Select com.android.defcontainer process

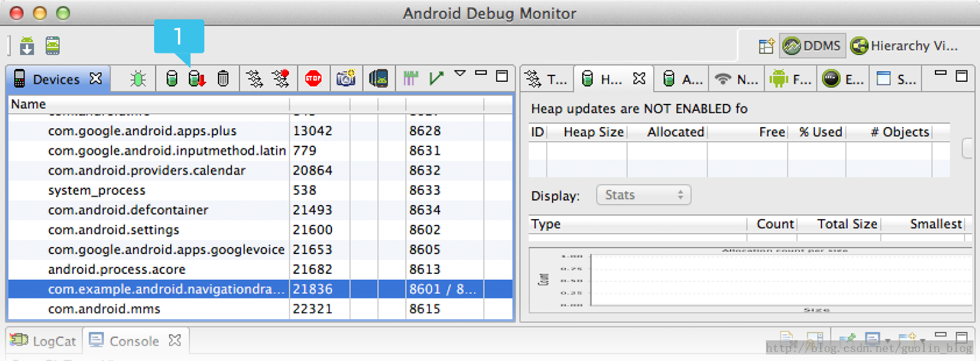pyautogui.click(x=260, y=210)
